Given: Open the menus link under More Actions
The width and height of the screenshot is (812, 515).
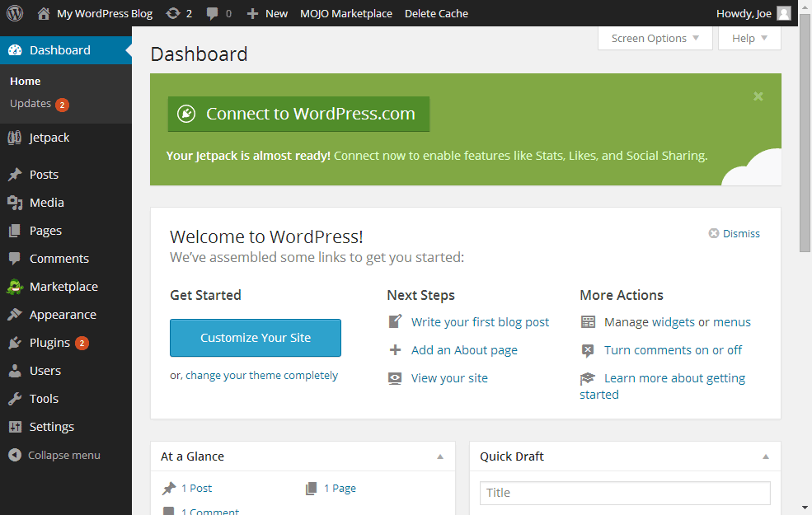Looking at the screenshot, I should click(x=732, y=322).
